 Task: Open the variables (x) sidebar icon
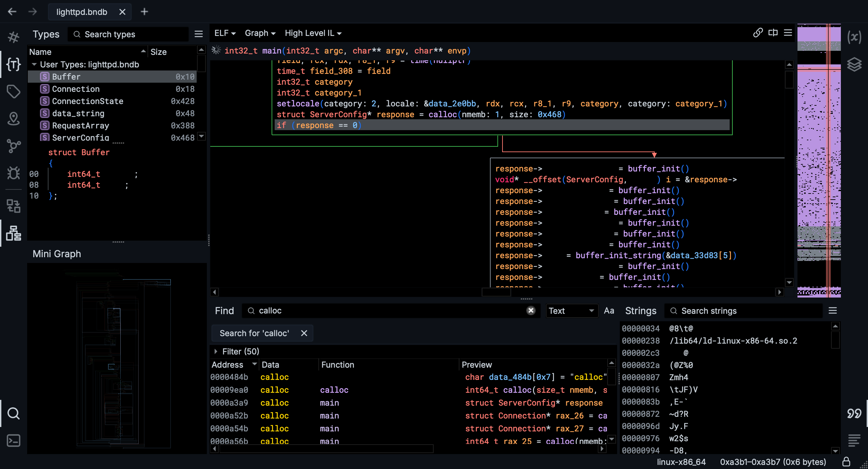[x=854, y=37]
